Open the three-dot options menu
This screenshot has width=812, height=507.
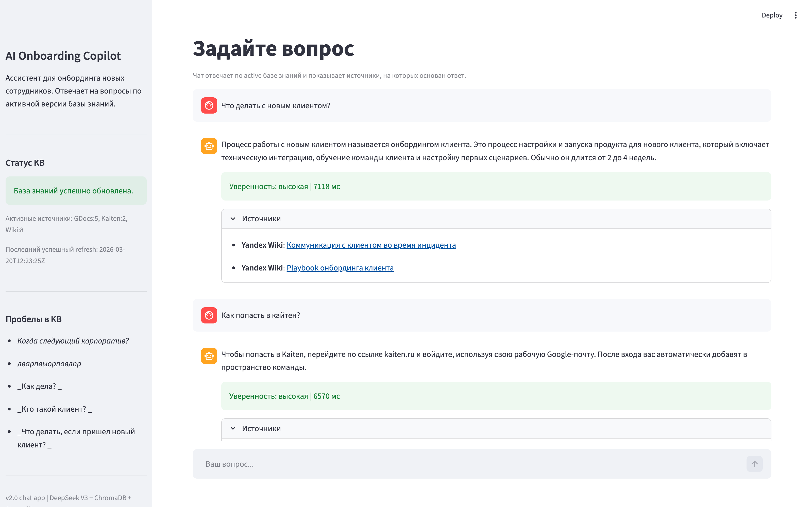point(796,15)
